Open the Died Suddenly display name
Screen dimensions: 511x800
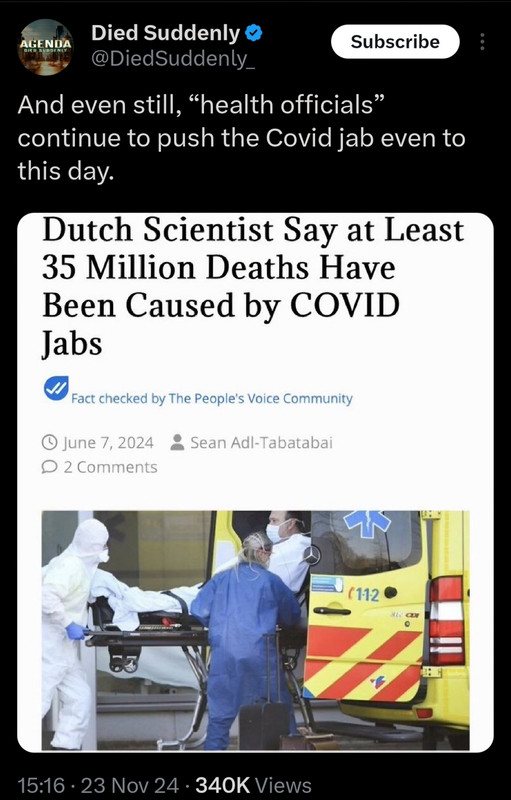[x=165, y=34]
